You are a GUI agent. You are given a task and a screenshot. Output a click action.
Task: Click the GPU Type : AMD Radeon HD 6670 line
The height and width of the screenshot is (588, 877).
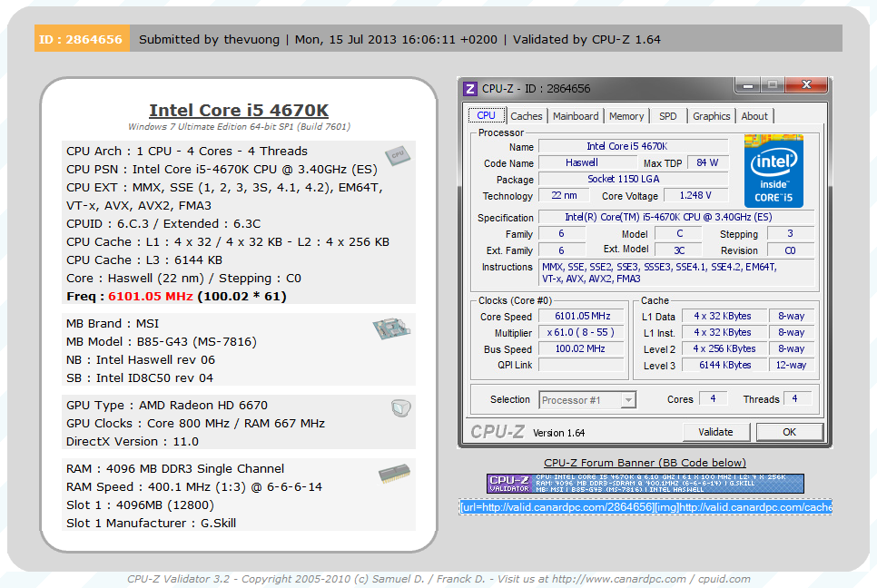[x=167, y=406]
